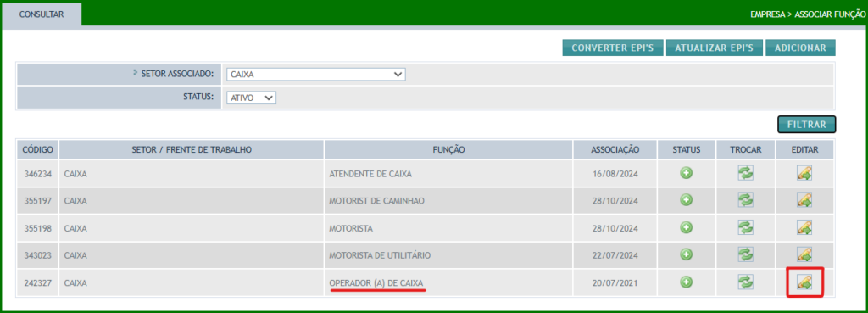Click association date 20/07/2021
This screenshot has width=868, height=313.
[615, 282]
